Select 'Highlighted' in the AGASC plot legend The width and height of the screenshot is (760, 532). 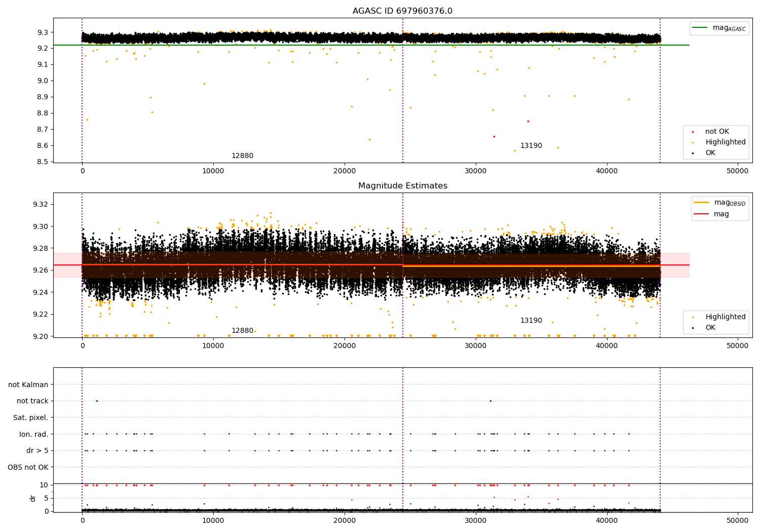tap(726, 142)
